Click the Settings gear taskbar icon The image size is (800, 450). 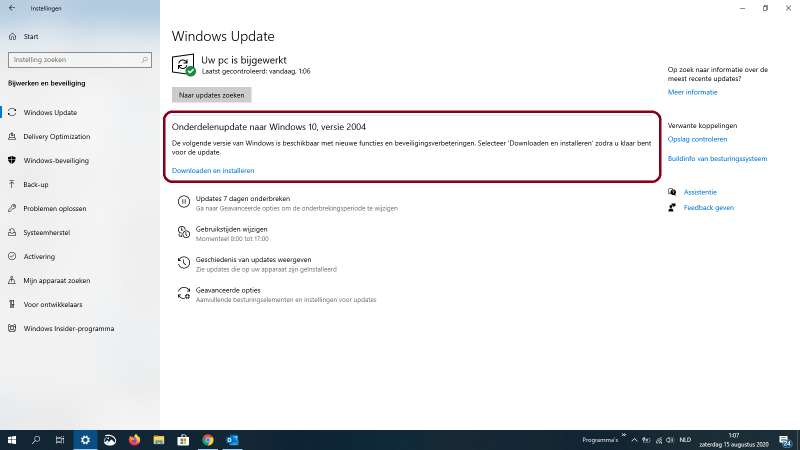coord(85,440)
